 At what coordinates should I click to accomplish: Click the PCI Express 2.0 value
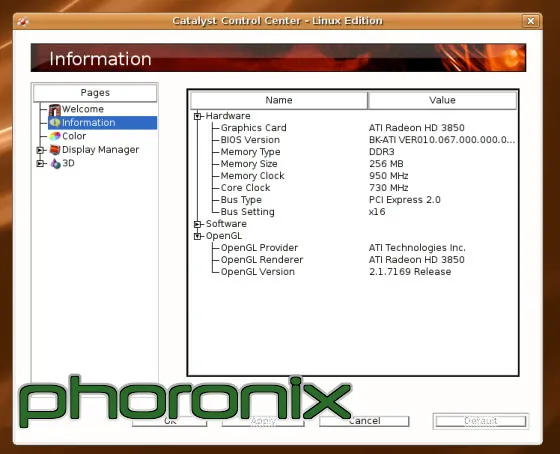(x=405, y=200)
